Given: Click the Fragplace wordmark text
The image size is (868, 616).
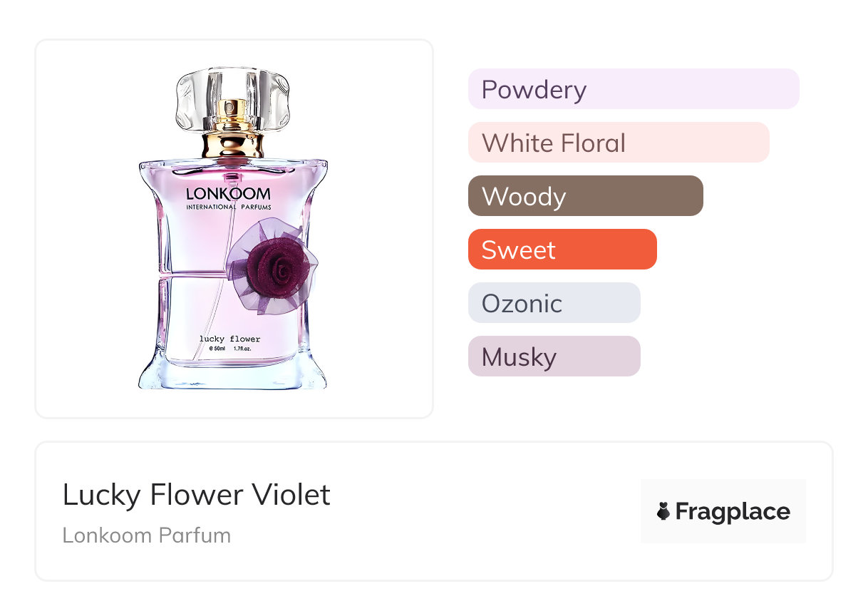Looking at the screenshot, I should (733, 511).
